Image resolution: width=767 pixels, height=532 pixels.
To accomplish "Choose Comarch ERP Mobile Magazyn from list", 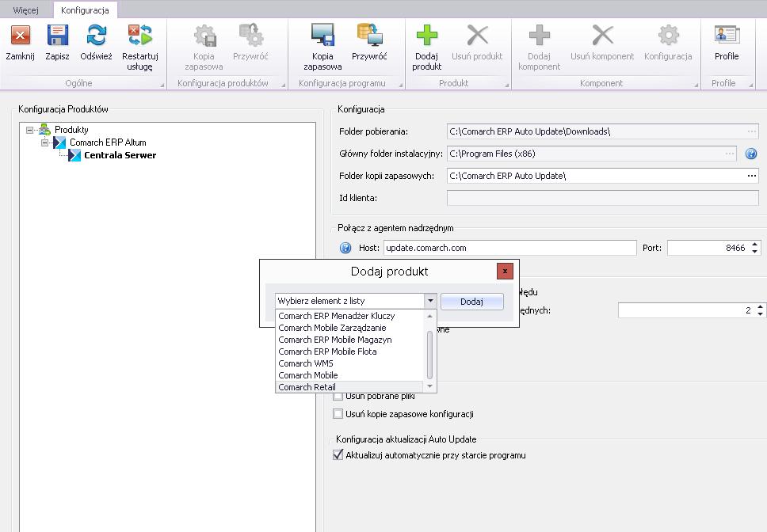I will point(350,340).
